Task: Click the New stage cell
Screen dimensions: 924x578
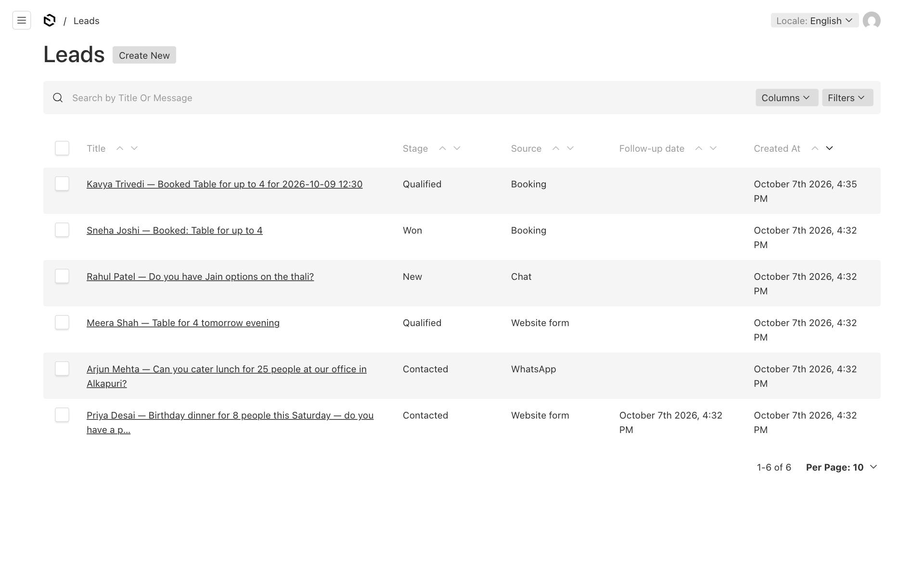Action: [x=412, y=276]
